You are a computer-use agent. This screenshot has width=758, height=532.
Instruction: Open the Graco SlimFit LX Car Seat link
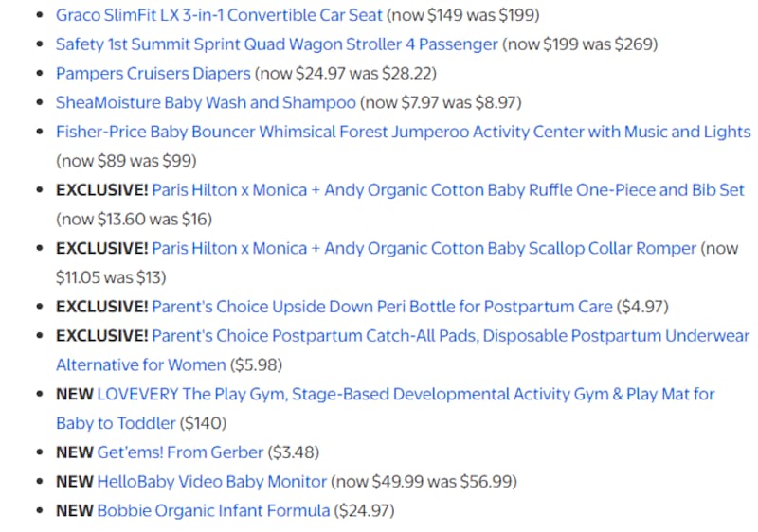219,15
